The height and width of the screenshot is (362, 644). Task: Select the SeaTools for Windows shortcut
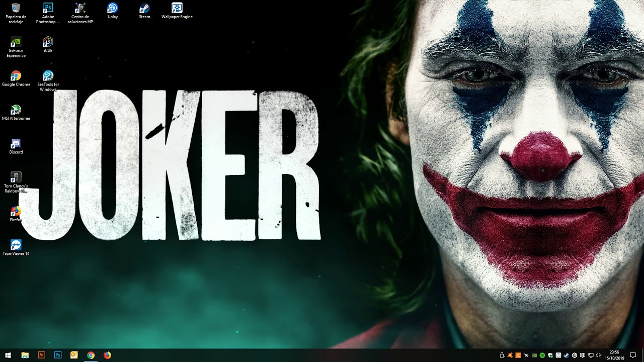[48, 81]
